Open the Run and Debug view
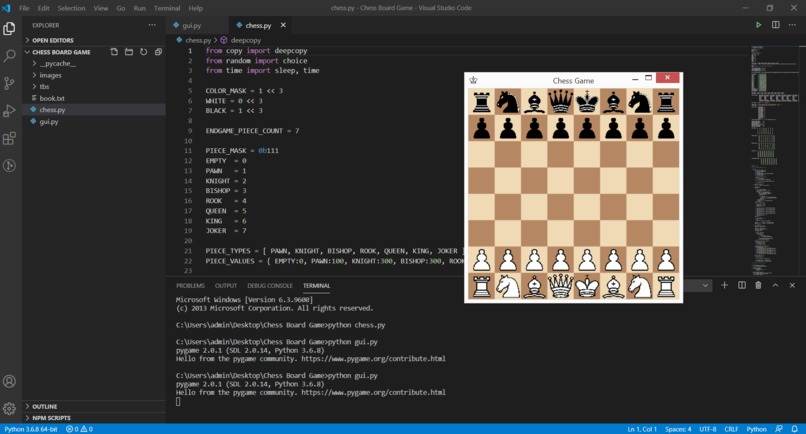 click(9, 111)
